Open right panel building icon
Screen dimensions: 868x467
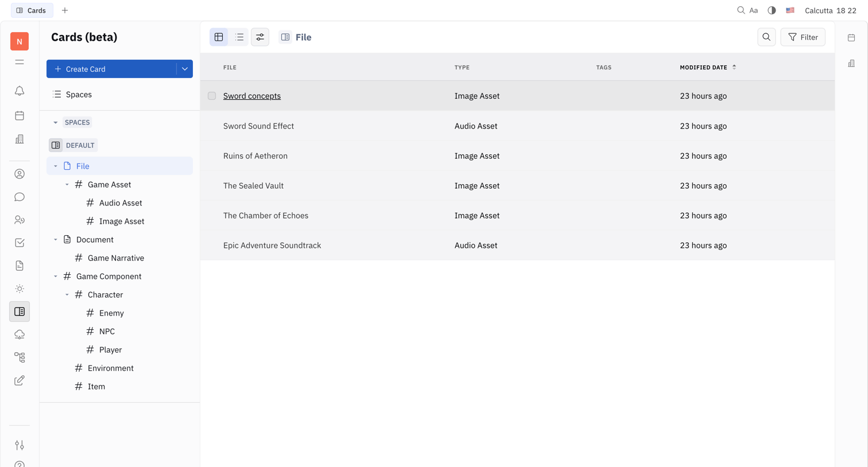[x=851, y=63]
